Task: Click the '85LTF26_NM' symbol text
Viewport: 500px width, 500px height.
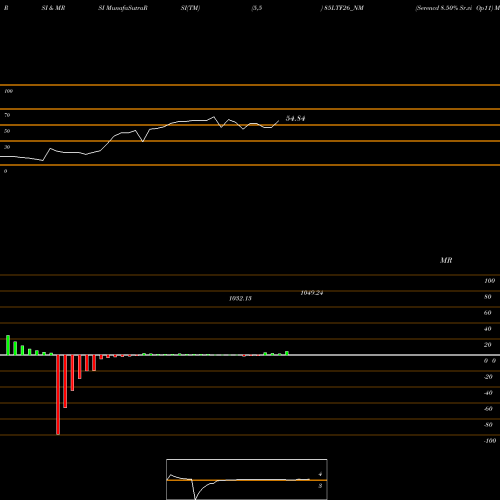Action: point(344,8)
